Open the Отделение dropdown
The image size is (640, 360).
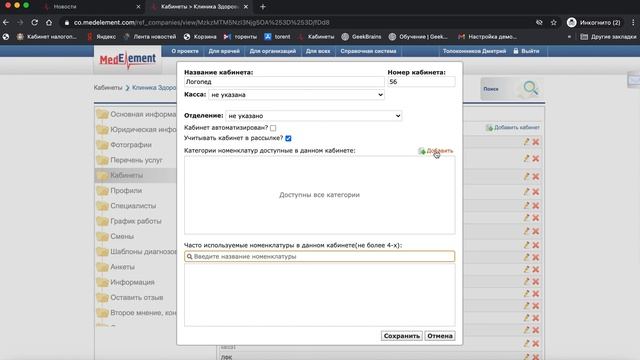[313, 116]
